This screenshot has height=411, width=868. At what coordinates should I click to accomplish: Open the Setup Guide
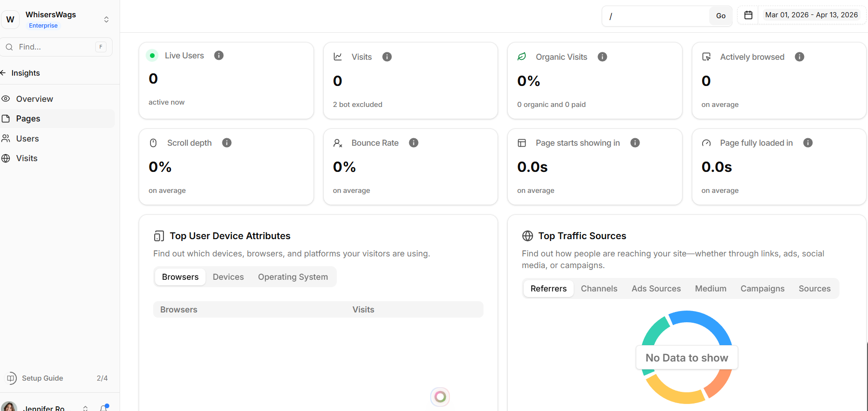coord(42,378)
